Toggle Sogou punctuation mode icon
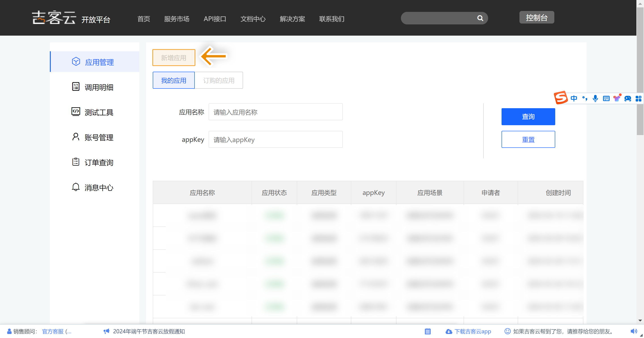Screen dimensions: 644x338 [585, 98]
